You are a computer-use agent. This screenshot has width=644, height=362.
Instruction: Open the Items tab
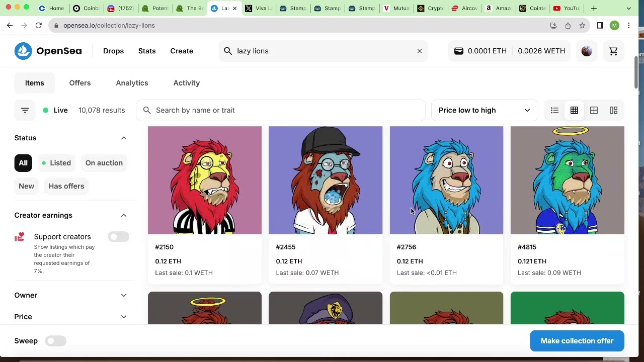(35, 83)
